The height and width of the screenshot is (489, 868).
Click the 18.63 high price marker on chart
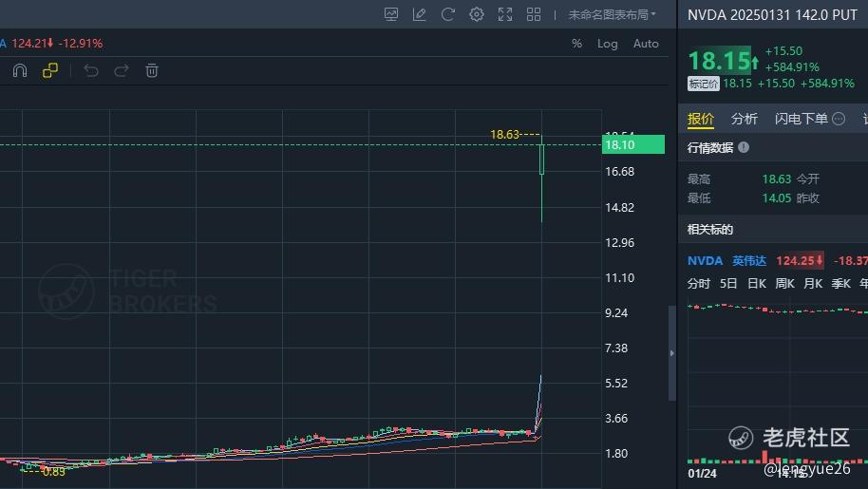click(505, 135)
